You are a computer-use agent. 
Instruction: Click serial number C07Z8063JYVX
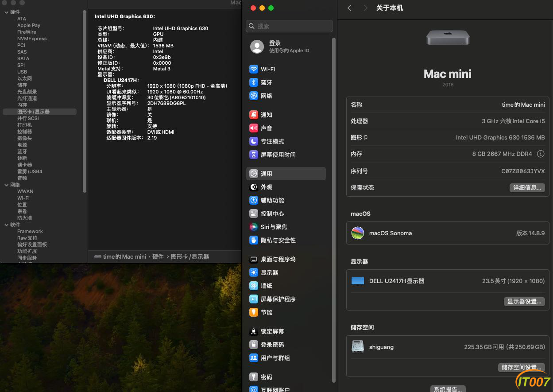pos(523,171)
